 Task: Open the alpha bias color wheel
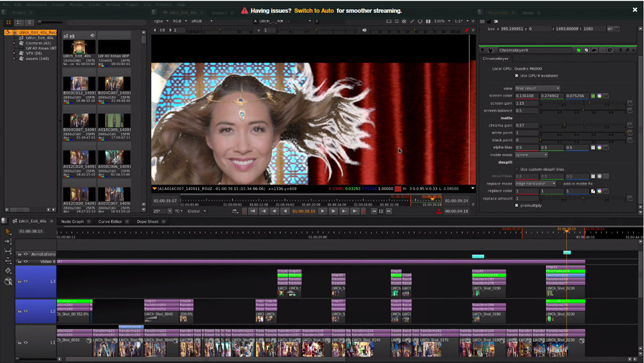coord(599,147)
